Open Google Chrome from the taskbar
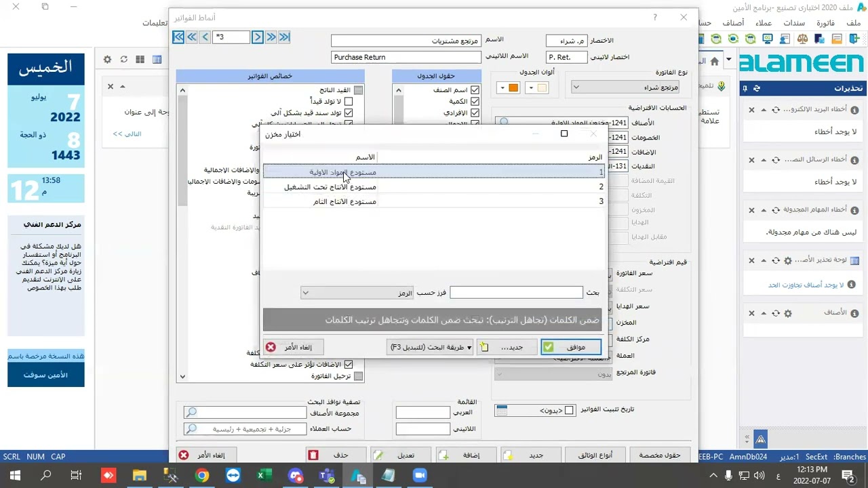Screen dimensions: 868x488 pos(202,476)
